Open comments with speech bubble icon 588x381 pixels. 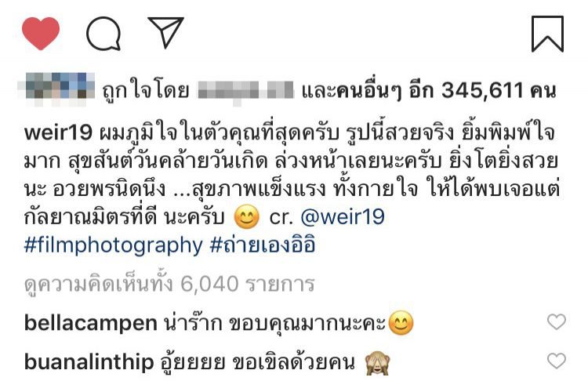click(103, 34)
